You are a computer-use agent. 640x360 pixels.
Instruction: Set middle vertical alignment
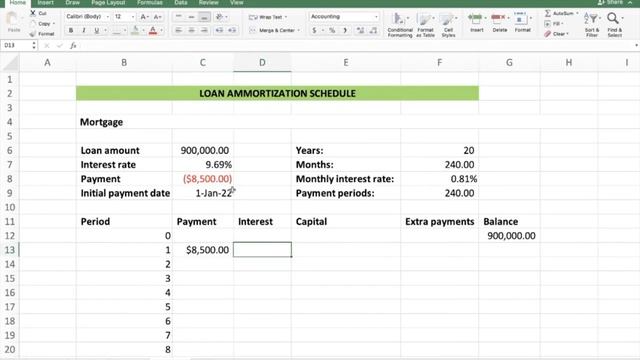pyautogui.click(x=191, y=17)
